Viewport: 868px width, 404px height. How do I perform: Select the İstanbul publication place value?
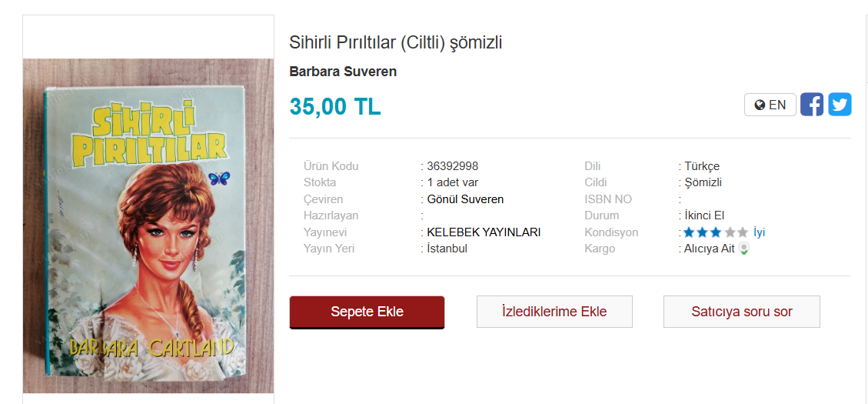[447, 249]
